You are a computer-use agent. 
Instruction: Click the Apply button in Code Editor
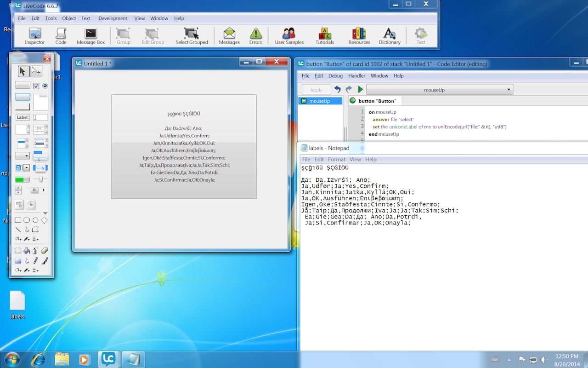(x=316, y=90)
